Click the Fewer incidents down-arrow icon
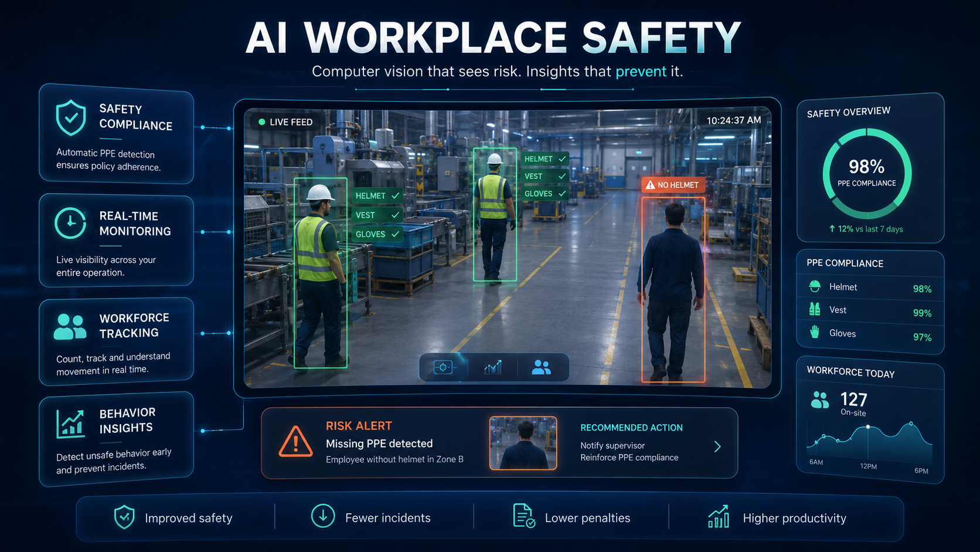The width and height of the screenshot is (980, 552). [322, 516]
